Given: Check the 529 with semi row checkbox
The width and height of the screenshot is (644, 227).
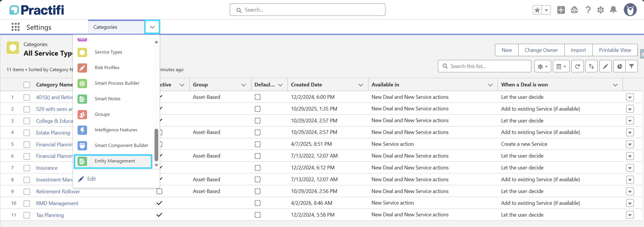Looking at the screenshot, I should pos(27,109).
